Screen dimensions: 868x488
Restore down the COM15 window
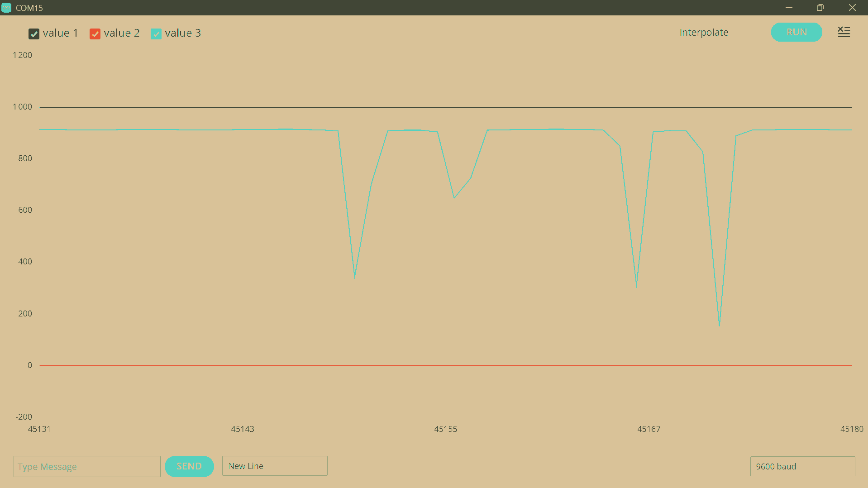pos(820,8)
